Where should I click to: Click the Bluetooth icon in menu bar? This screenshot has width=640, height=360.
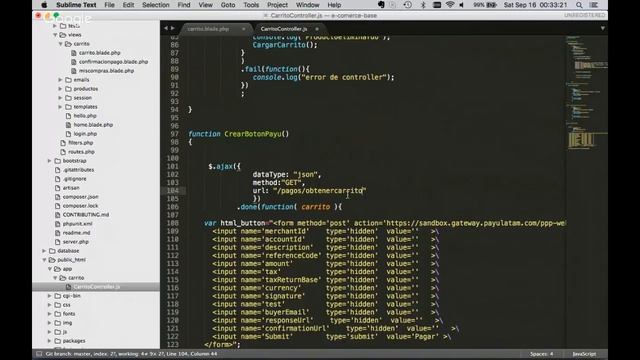click(x=423, y=5)
